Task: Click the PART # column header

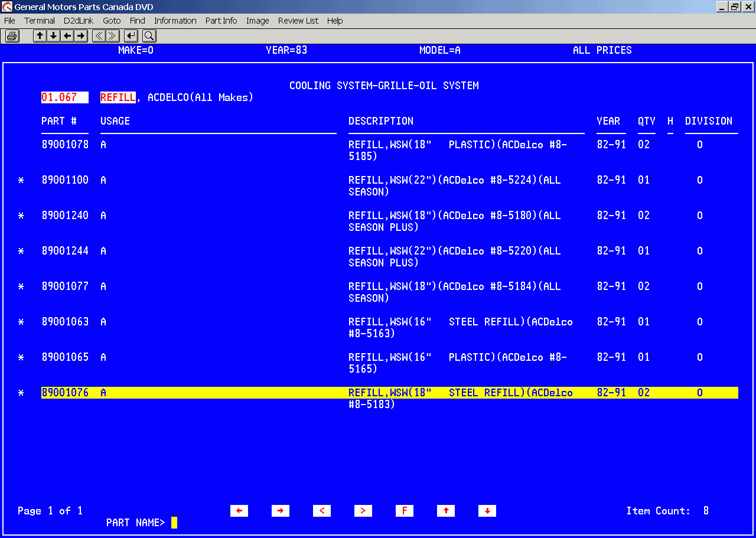Action: (x=59, y=121)
